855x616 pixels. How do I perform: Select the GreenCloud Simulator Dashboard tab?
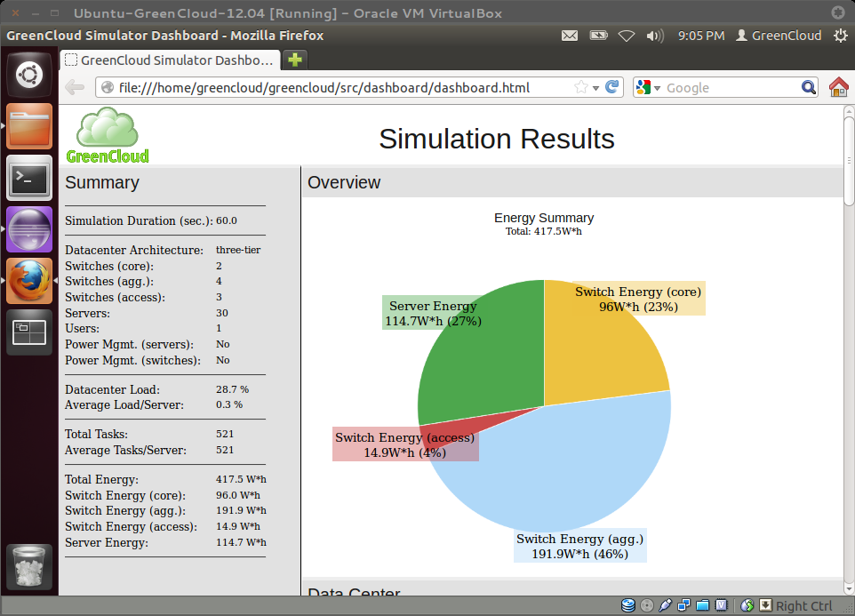point(171,60)
